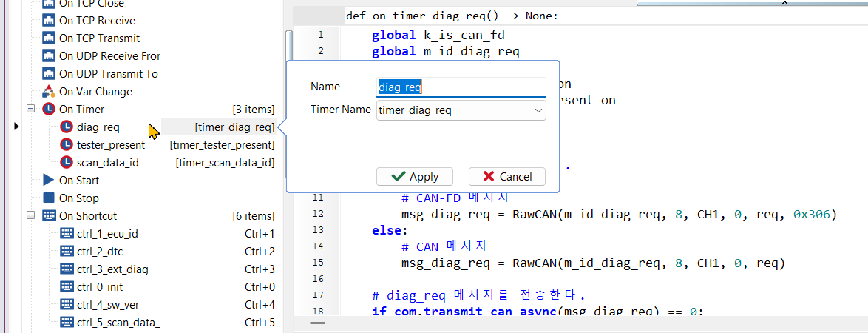This screenshot has height=333, width=868.
Task: Select the ctrl_1_ecu_id shortcut item
Action: click(107, 234)
